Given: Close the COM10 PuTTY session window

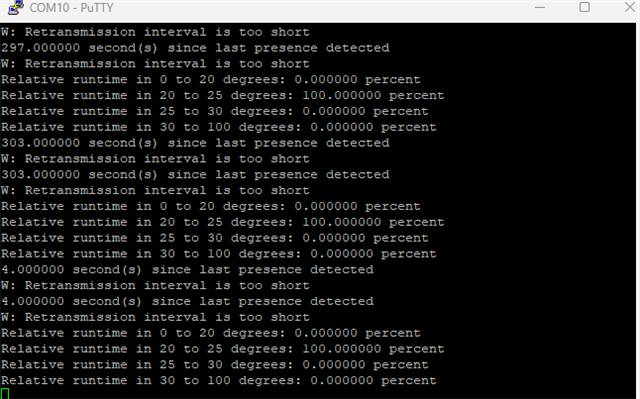Looking at the screenshot, I should pyautogui.click(x=630, y=7).
